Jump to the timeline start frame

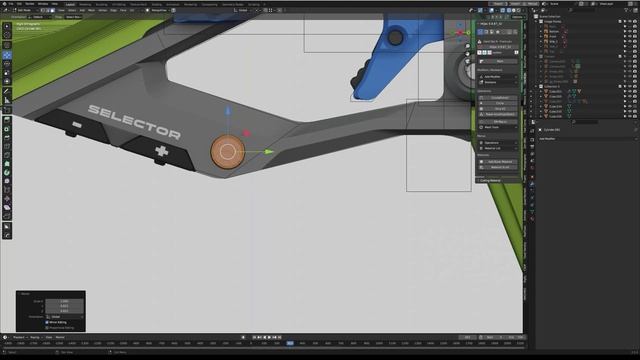pos(255,338)
